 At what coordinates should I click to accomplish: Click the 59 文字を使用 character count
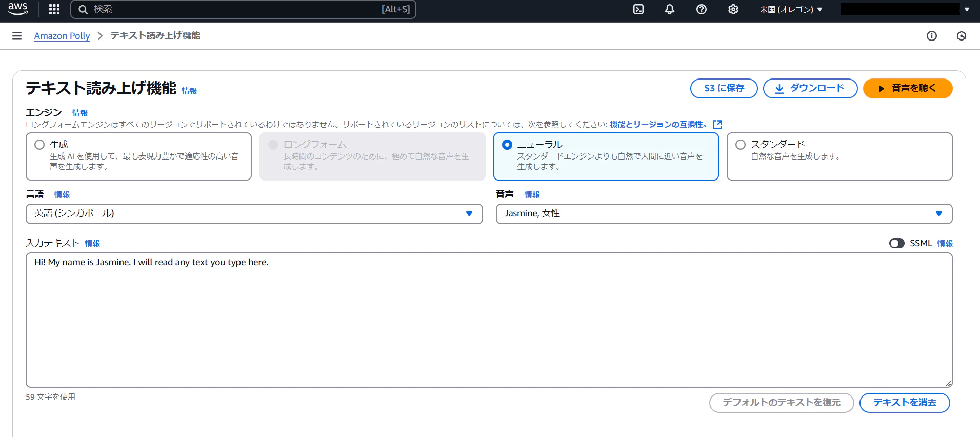click(51, 397)
